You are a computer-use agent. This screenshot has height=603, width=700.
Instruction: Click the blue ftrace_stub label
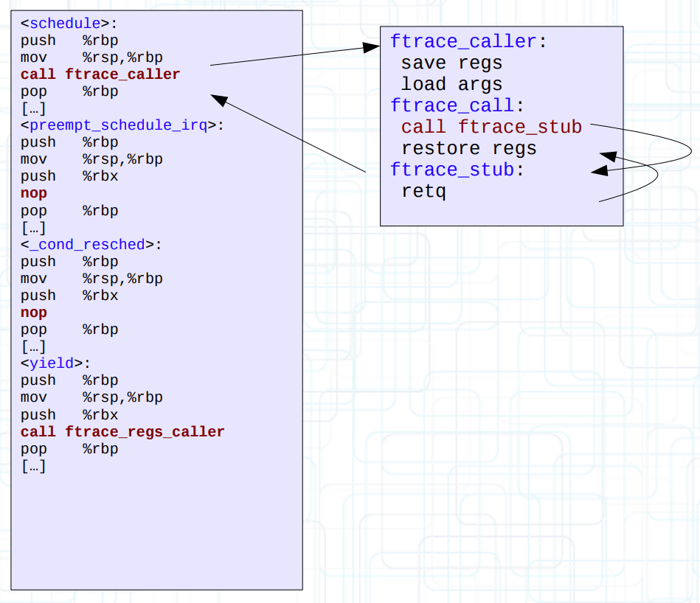[x=451, y=170]
